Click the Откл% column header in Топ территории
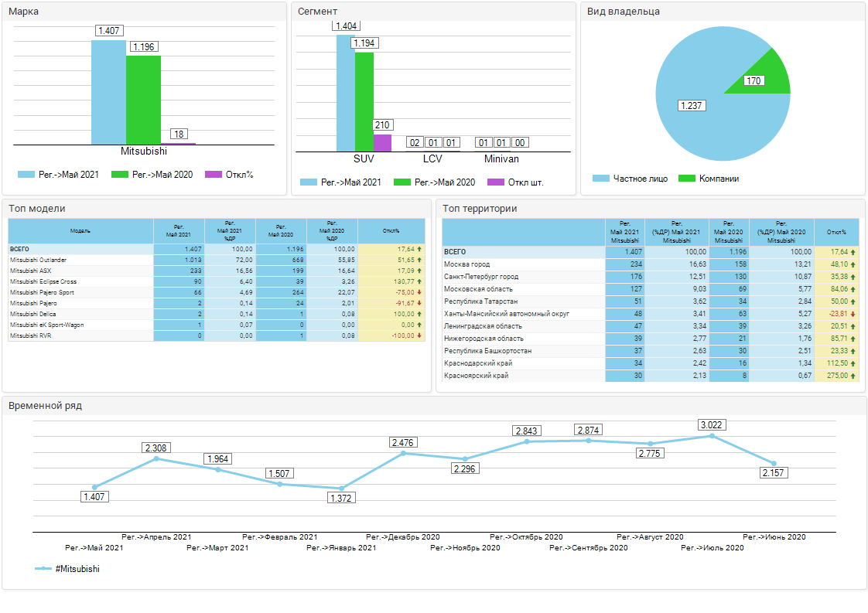This screenshot has width=868, height=613. 836,231
